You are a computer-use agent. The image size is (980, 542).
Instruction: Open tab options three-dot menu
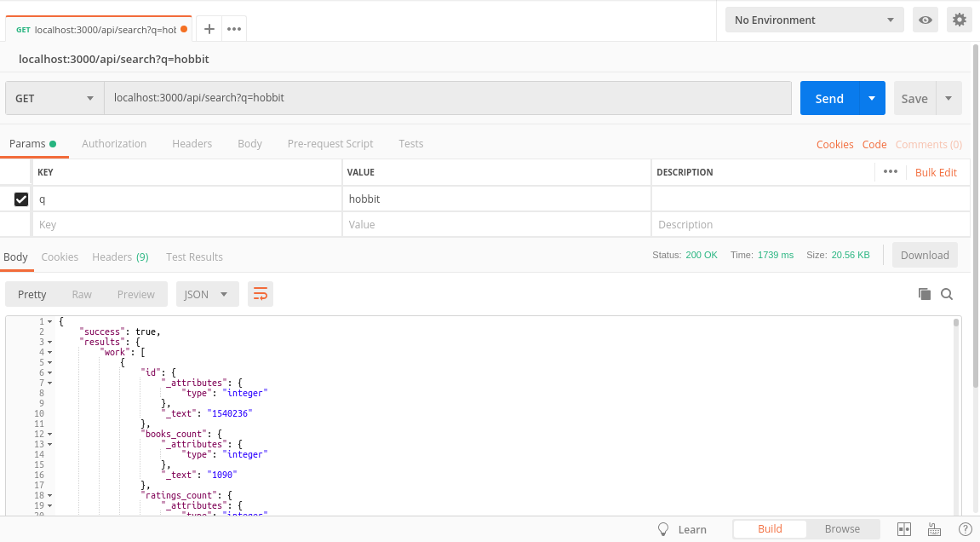pos(234,29)
